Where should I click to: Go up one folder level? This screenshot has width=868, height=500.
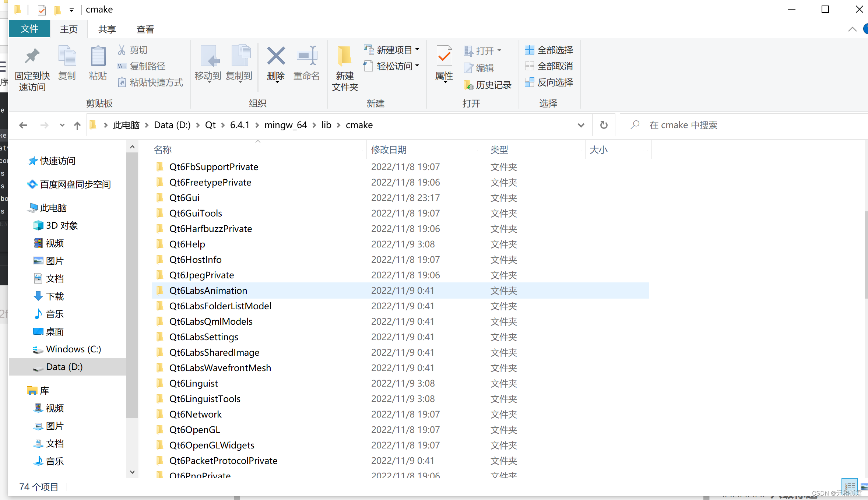(x=77, y=125)
